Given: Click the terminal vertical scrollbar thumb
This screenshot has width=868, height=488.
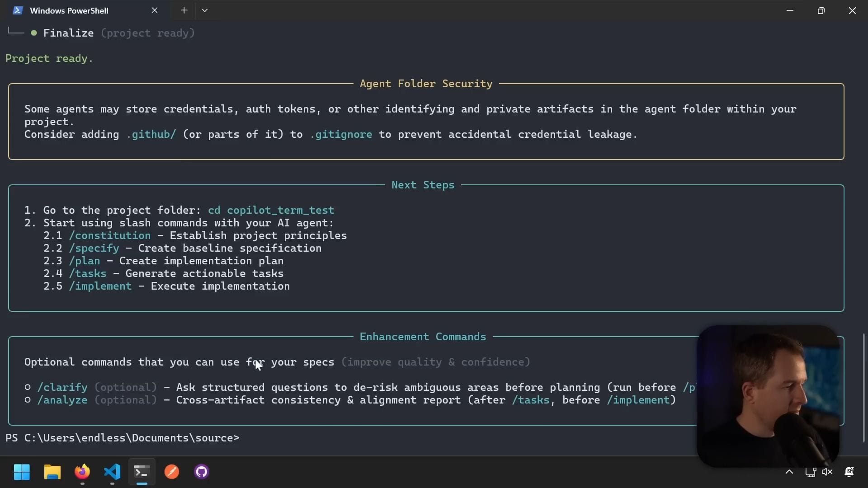Looking at the screenshot, I should coord(864,388).
